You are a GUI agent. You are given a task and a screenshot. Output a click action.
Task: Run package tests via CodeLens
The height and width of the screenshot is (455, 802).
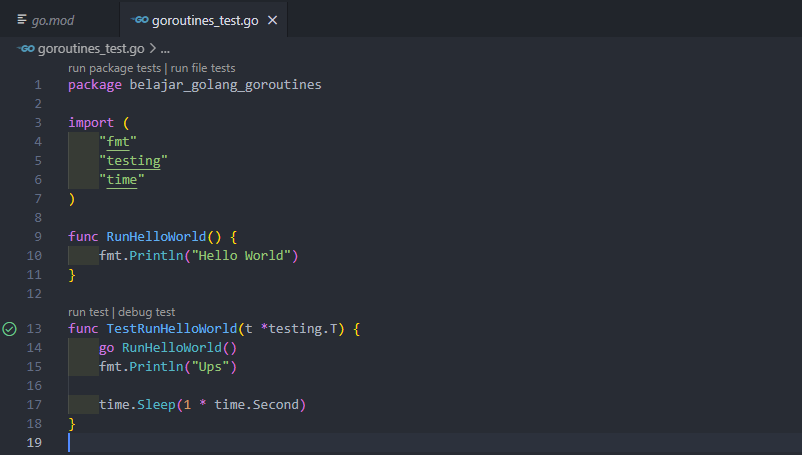115,68
